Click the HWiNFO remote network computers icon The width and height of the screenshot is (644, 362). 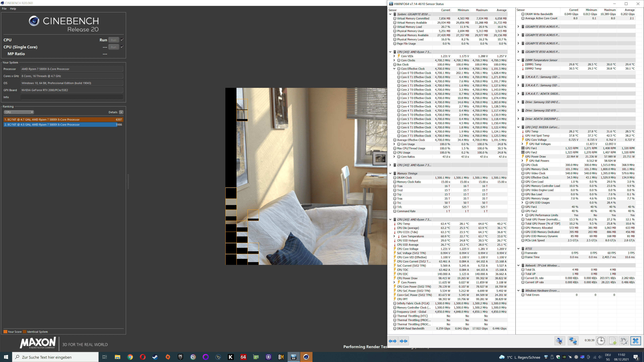coord(573,341)
